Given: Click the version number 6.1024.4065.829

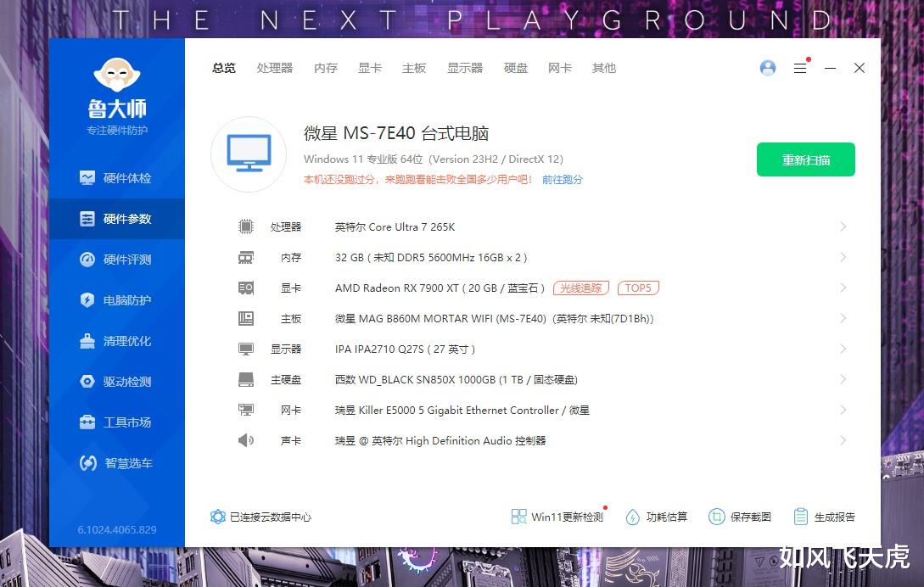Looking at the screenshot, I should 117,530.
